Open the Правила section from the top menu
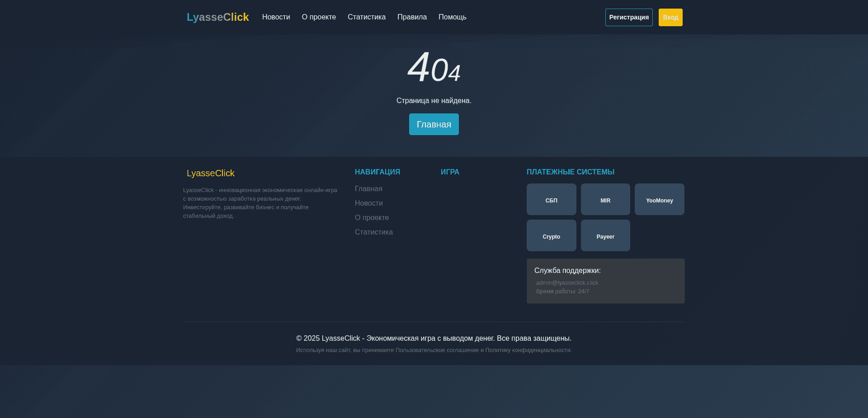Image resolution: width=868 pixels, height=418 pixels. click(412, 17)
